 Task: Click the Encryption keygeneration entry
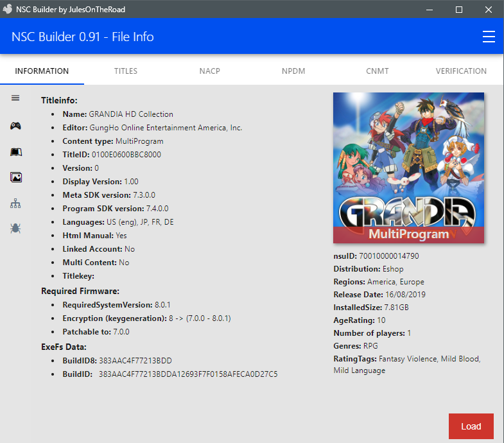coord(146,318)
